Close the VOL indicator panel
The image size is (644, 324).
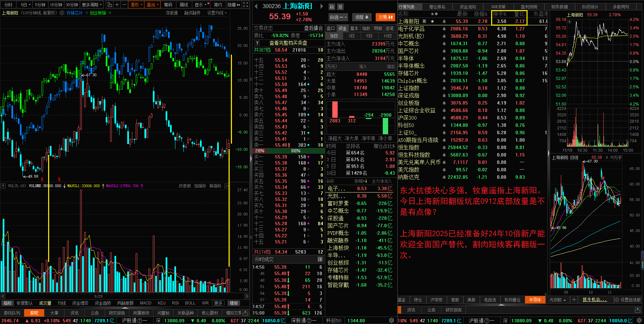click(227, 186)
